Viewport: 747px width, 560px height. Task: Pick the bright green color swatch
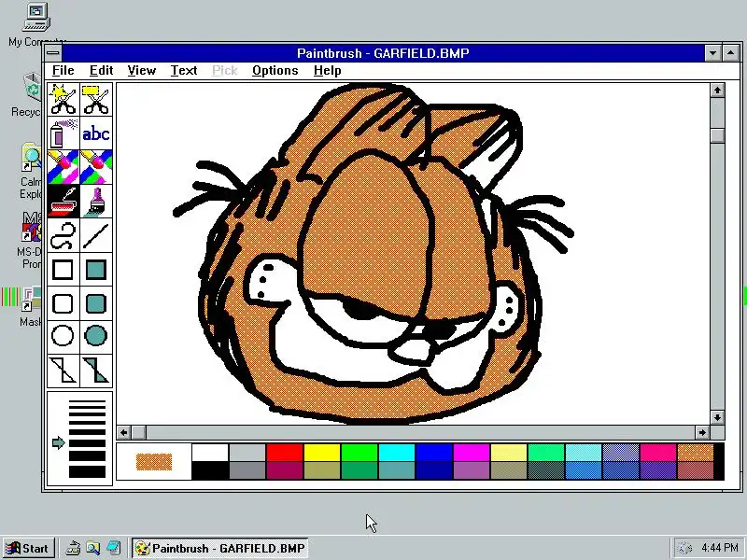coord(359,453)
